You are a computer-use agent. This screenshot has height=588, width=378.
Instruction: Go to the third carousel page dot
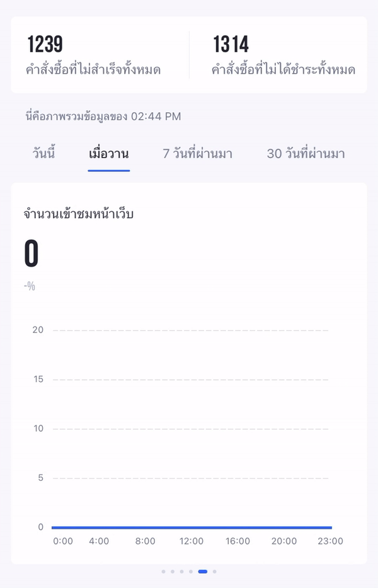tap(181, 572)
